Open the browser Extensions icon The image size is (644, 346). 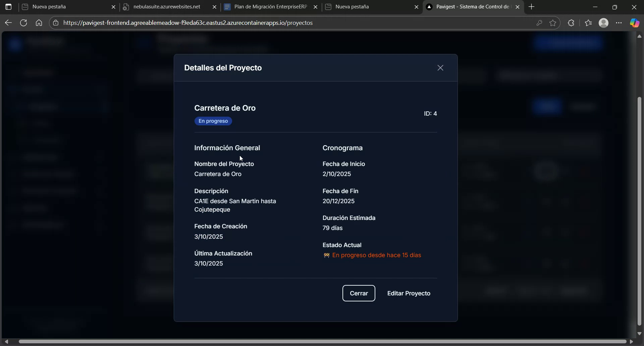(x=571, y=22)
